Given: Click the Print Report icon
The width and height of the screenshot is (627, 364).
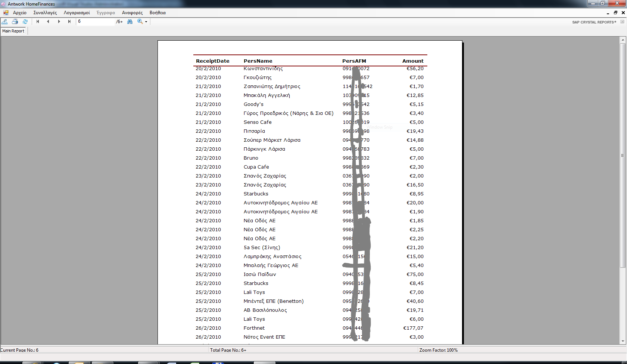Looking at the screenshot, I should click(15, 22).
